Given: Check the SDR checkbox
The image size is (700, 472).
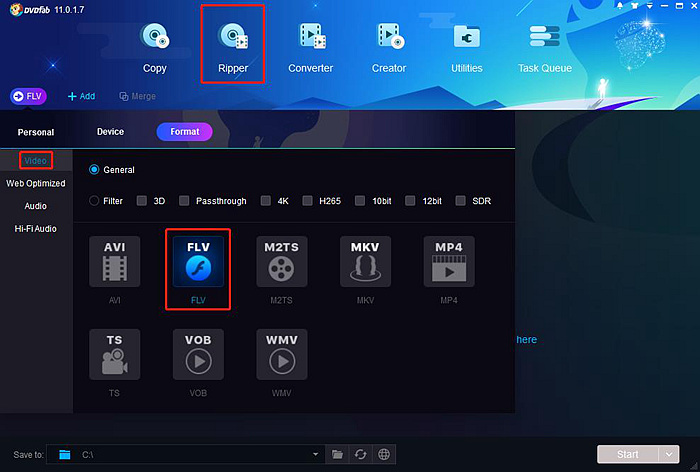Looking at the screenshot, I should point(460,200).
